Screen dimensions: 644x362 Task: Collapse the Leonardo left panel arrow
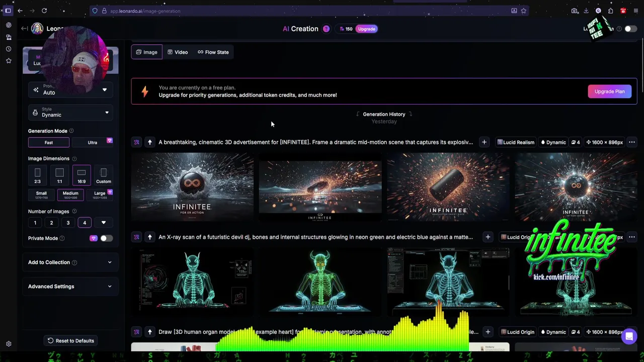coord(24,29)
